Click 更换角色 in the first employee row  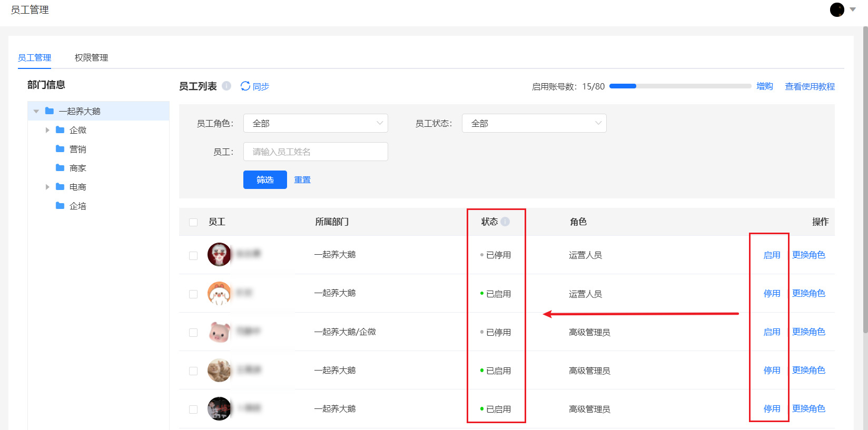808,255
